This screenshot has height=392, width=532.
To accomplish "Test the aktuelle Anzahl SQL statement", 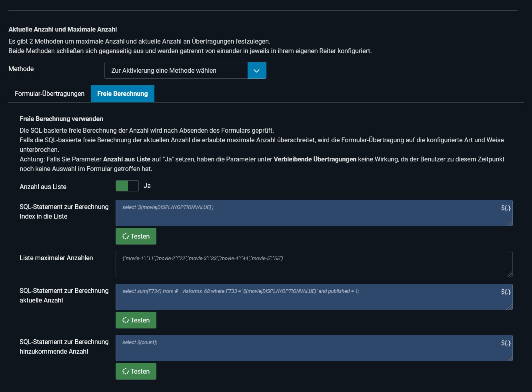I will (136, 320).
